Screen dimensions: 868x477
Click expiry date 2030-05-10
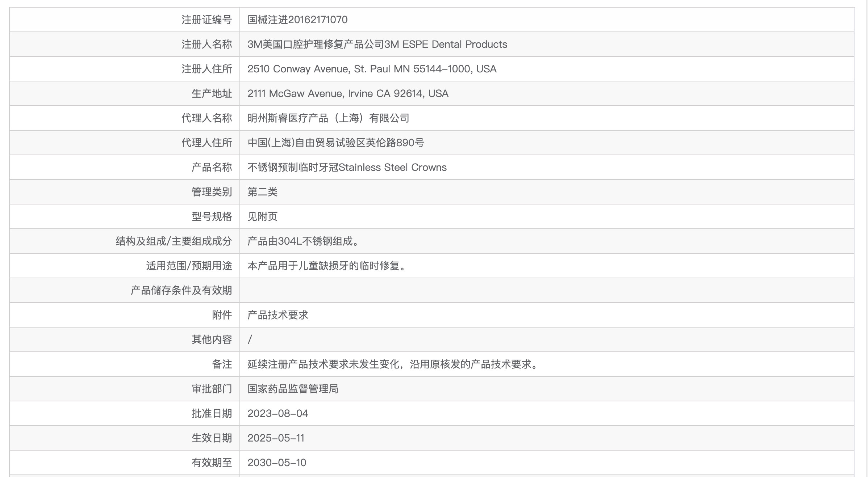tap(277, 463)
